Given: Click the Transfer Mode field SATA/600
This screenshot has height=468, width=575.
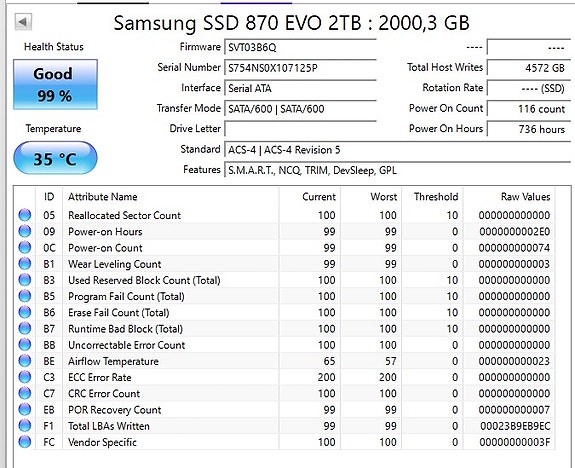Looking at the screenshot, I should point(300,109).
